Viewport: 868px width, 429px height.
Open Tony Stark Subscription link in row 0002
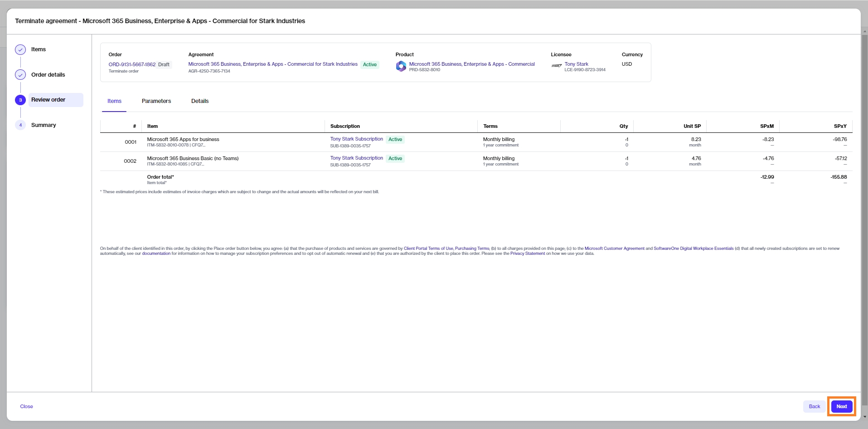[x=356, y=158]
